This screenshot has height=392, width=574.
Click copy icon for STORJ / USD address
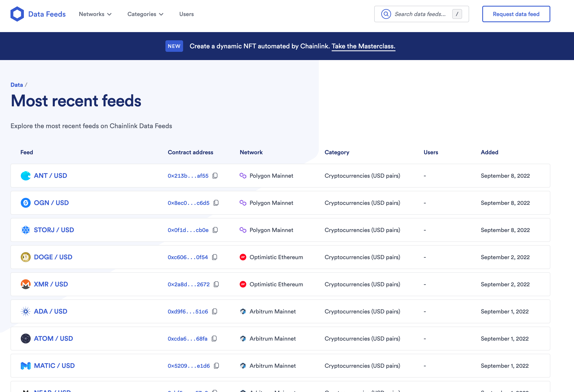(215, 230)
